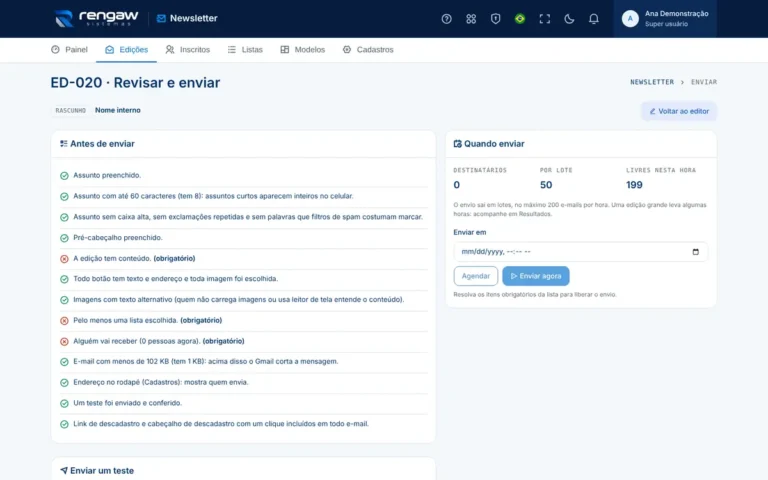Click the Rengaw Sistemas logo
Screen dimensions: 768x480
coord(96,18)
